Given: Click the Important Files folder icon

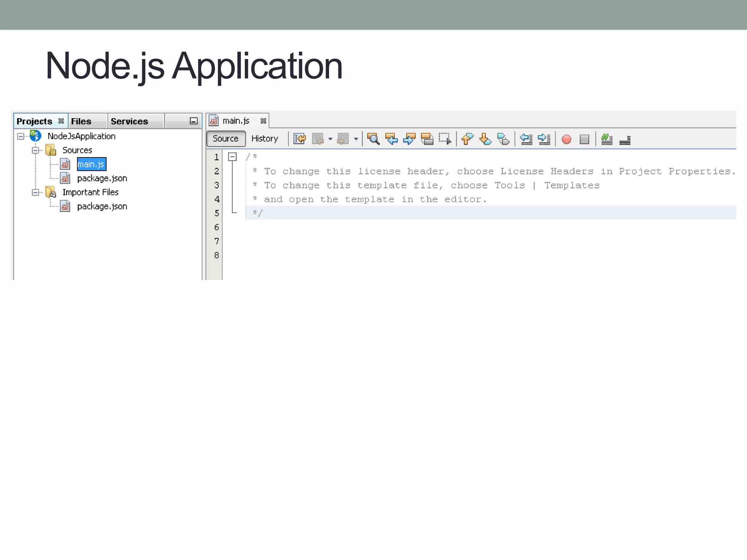Looking at the screenshot, I should point(51,192).
